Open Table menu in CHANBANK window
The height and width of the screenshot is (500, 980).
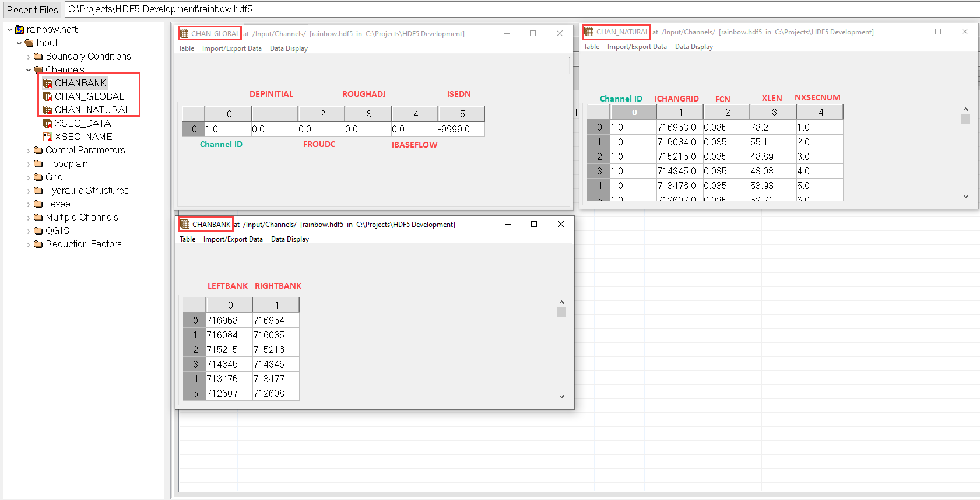187,239
